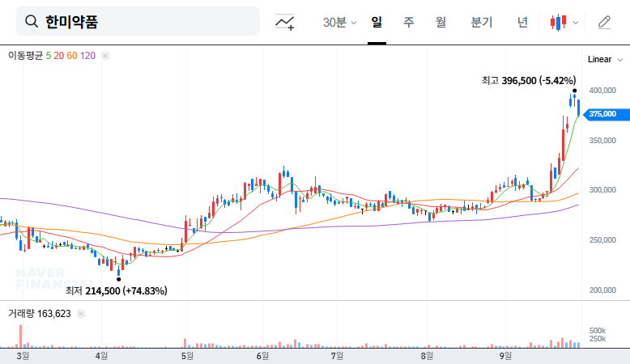The height and width of the screenshot is (364, 630).
Task: Open the 30분 interval dropdown
Action: (x=340, y=22)
